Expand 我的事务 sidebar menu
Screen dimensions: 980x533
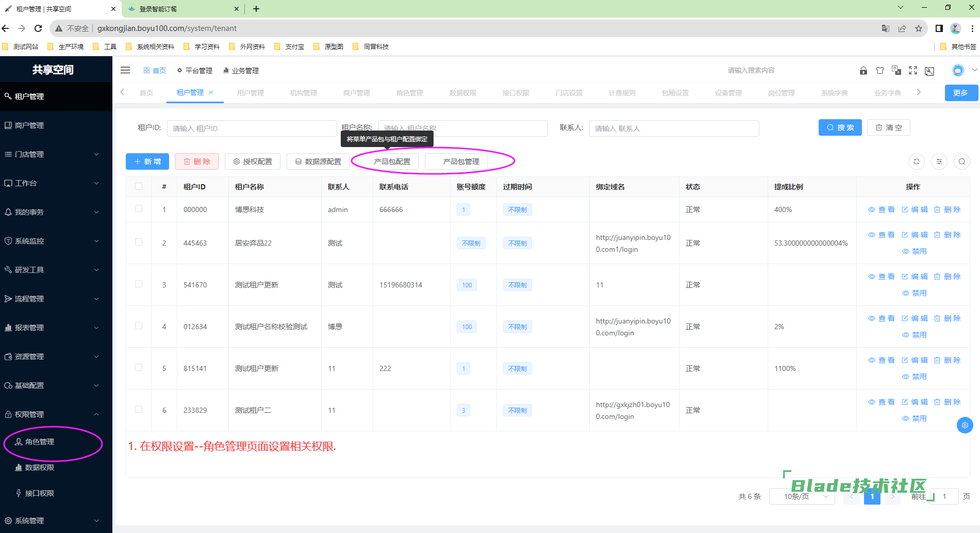tap(56, 212)
